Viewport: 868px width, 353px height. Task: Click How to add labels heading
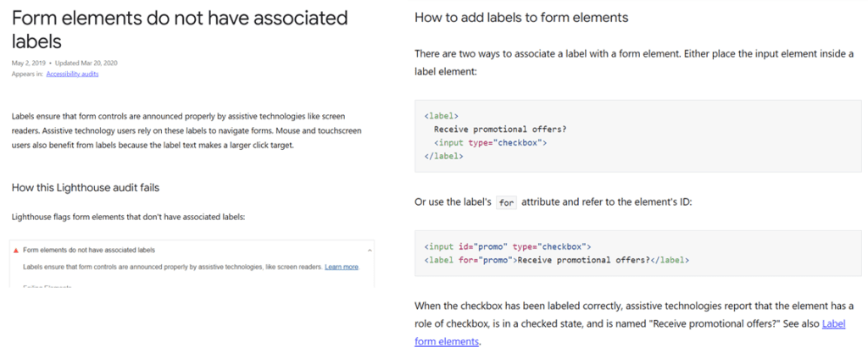[x=521, y=17]
